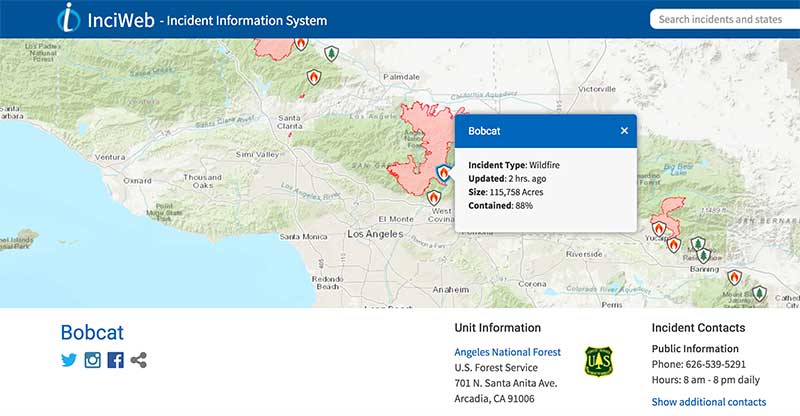Screen dimensions: 800x416
Task: Click 'Contained: 88%' text
Action: click(501, 206)
